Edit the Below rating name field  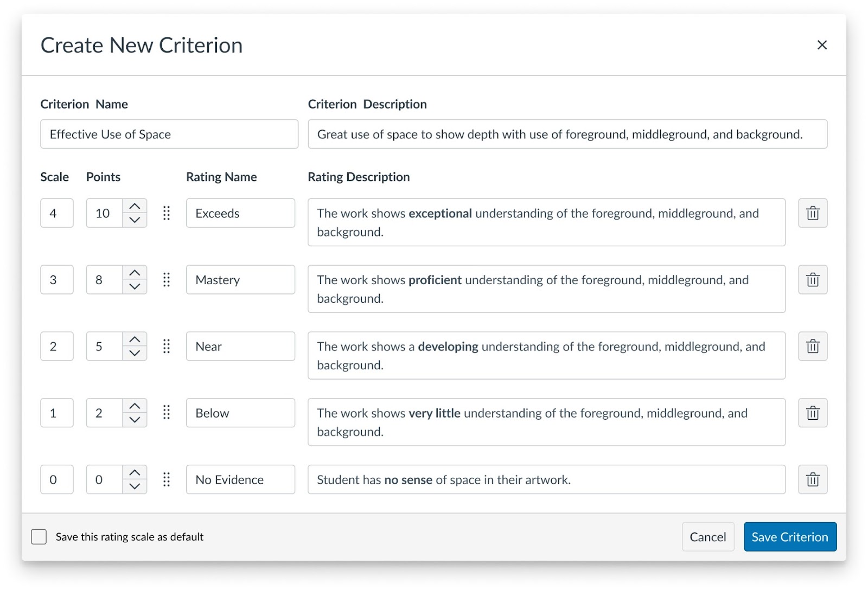click(x=240, y=413)
